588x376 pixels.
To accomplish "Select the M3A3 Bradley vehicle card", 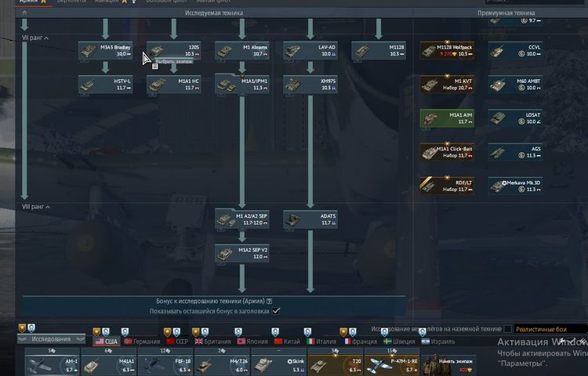I will click(x=105, y=50).
